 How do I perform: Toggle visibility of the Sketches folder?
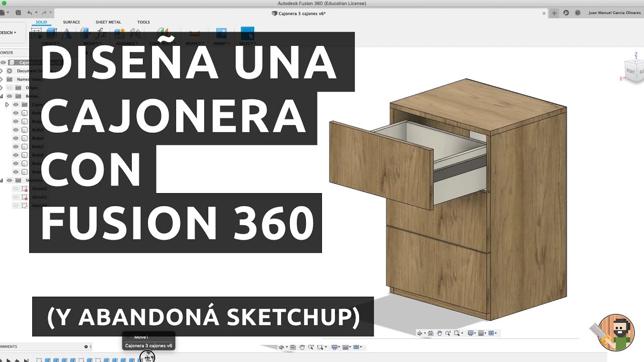[x=10, y=180]
